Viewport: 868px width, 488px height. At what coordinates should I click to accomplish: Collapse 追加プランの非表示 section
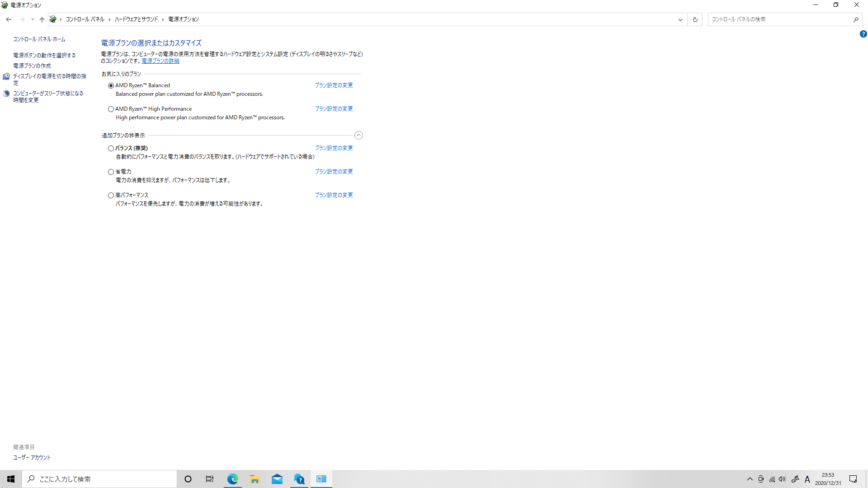(359, 135)
